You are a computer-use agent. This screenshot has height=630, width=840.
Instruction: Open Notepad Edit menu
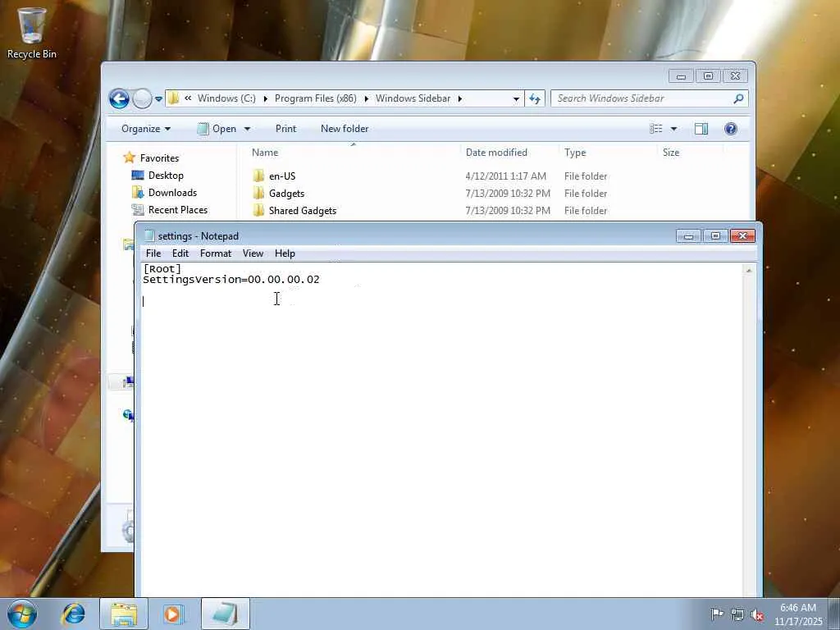pyautogui.click(x=180, y=253)
